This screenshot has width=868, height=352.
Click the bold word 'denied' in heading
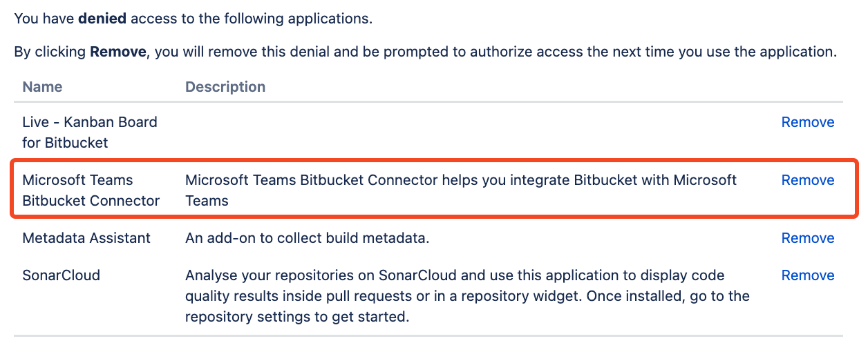pos(102,19)
